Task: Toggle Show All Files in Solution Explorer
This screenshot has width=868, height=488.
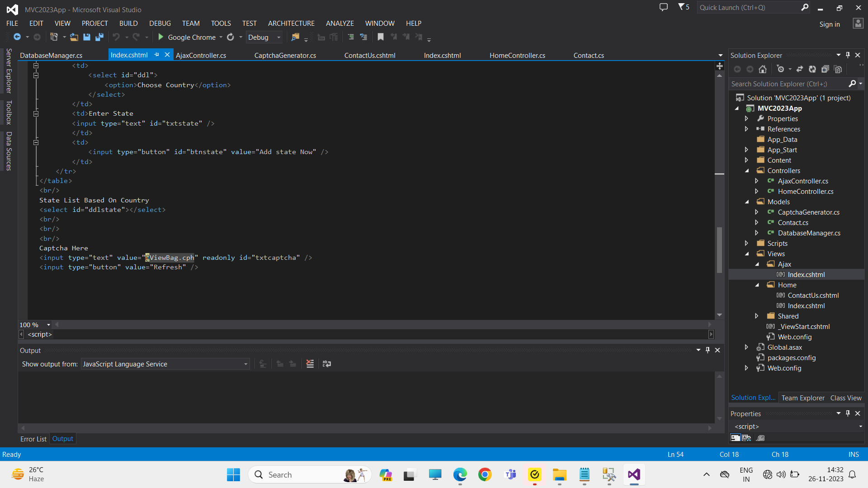Action: 838,69
